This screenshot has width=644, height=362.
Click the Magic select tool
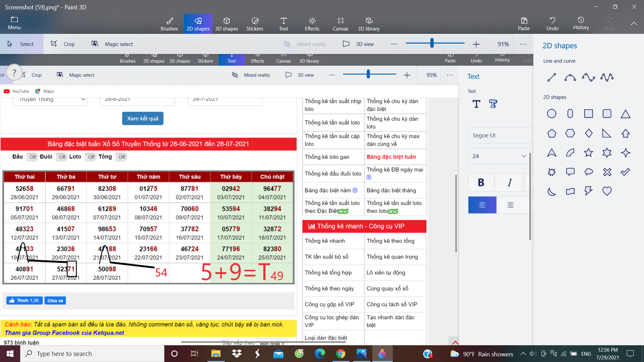[x=112, y=44]
